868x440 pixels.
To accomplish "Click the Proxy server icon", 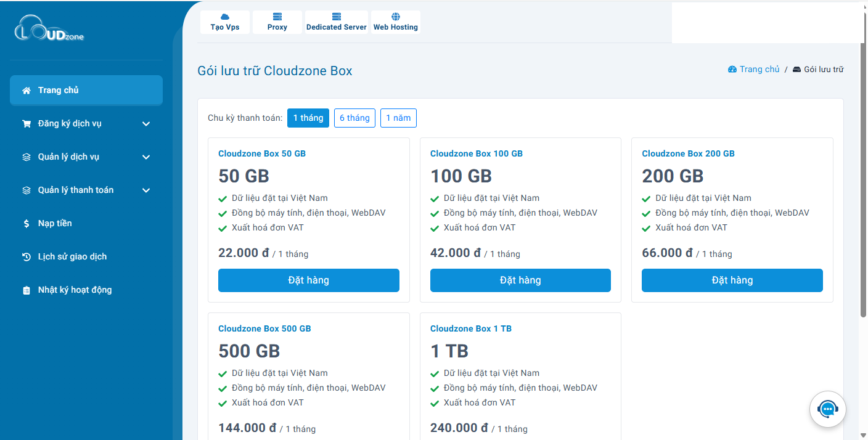I will pos(277,17).
